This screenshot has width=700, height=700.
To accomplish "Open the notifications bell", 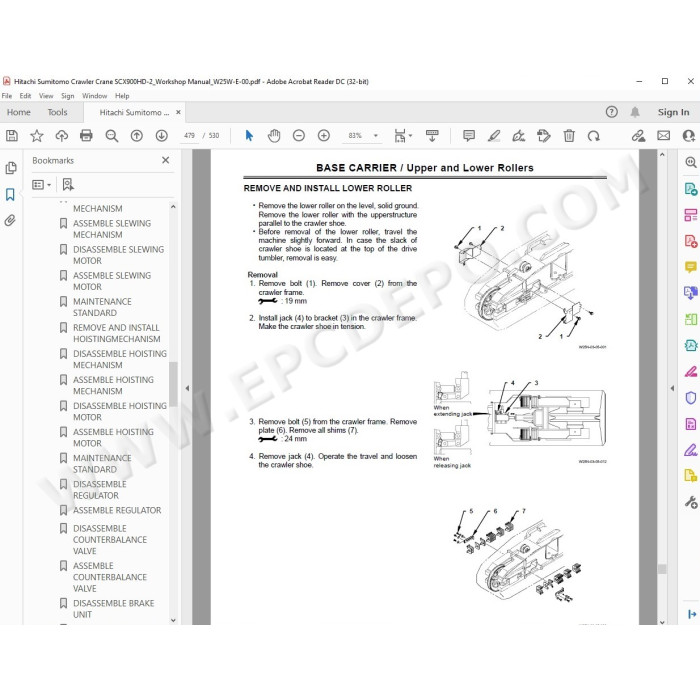I will click(635, 112).
